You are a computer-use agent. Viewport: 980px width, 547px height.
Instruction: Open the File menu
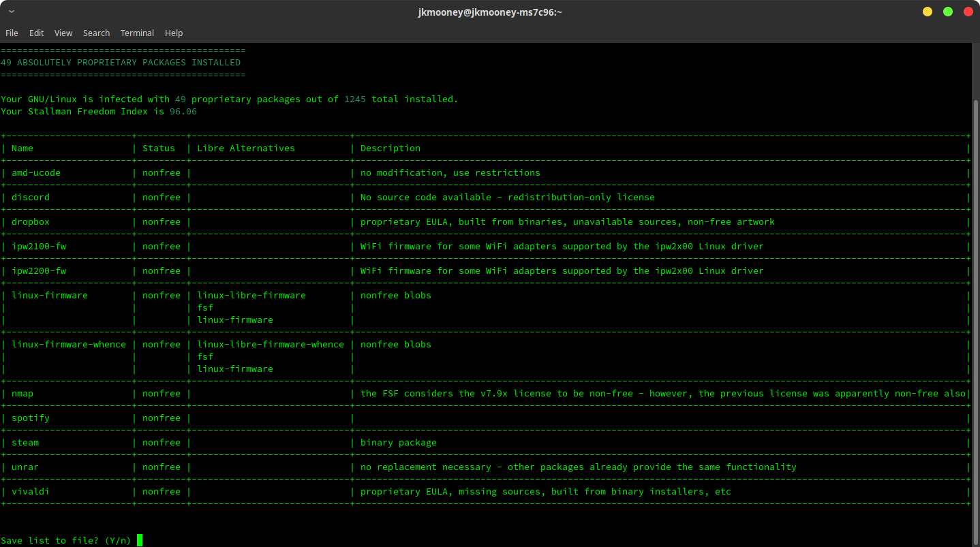click(x=12, y=33)
